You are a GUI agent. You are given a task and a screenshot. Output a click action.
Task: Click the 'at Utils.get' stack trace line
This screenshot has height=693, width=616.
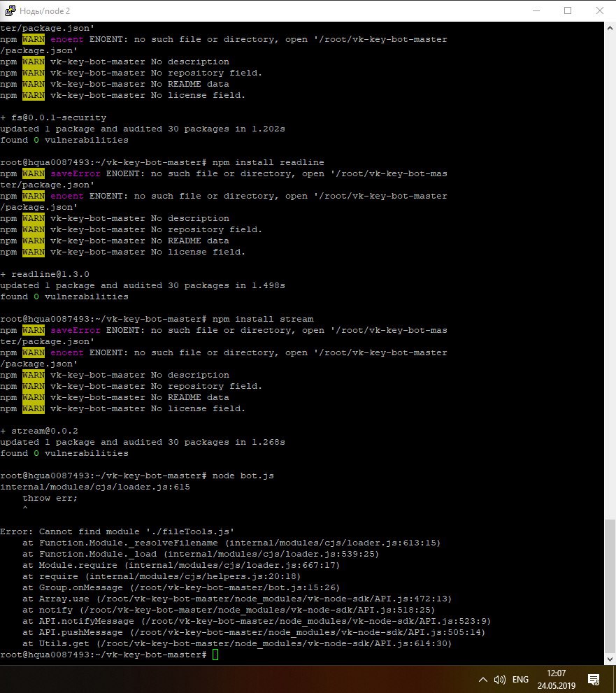237,644
